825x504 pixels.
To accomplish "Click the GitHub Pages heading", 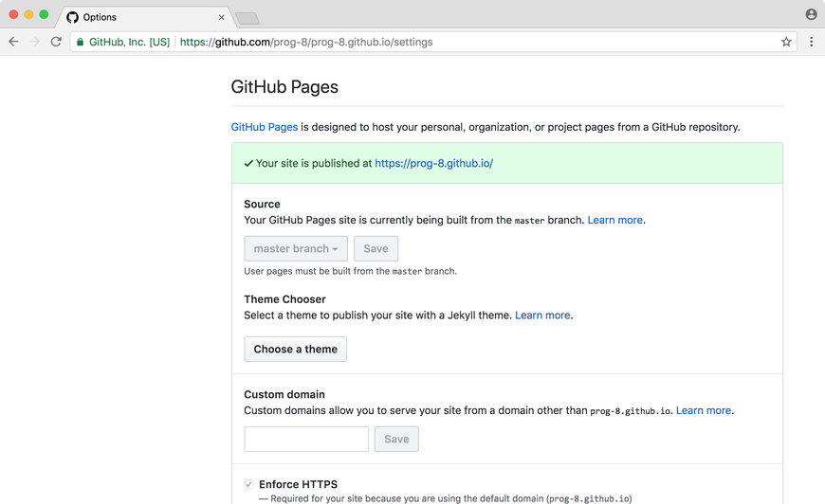I will click(284, 87).
